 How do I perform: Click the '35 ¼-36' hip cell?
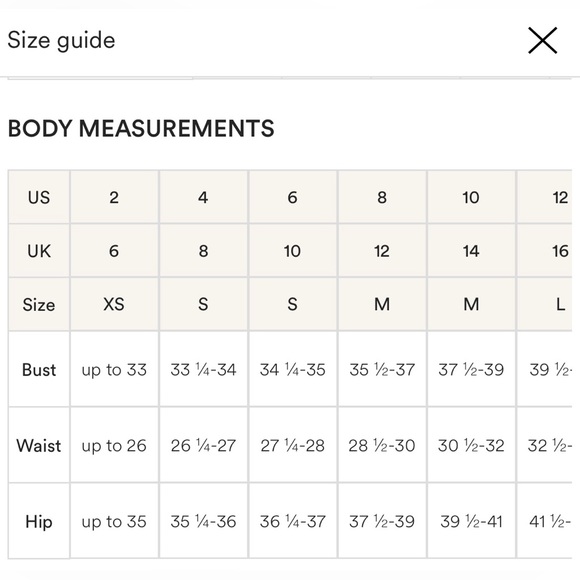click(x=203, y=521)
